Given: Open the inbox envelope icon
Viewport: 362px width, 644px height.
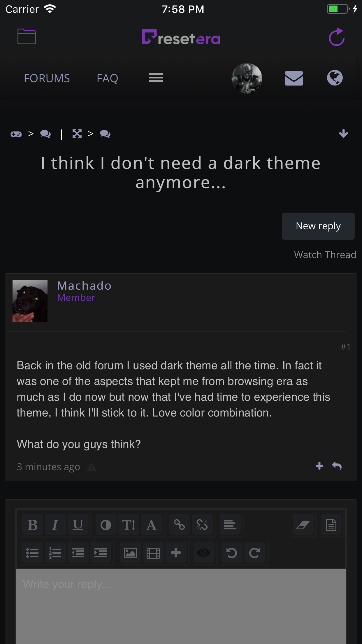Looking at the screenshot, I should coord(294,78).
